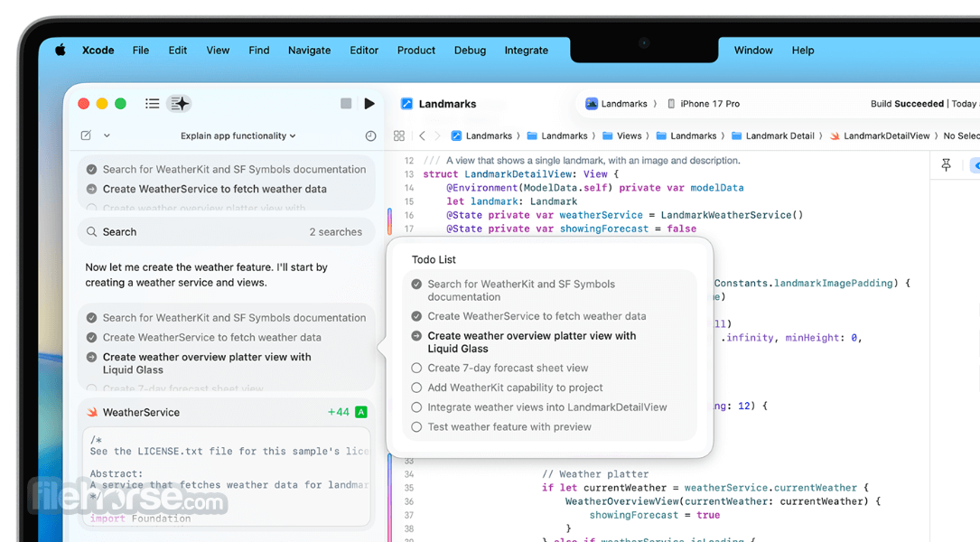Start a new conversation compose icon
Screen dimensions: 980x542
click(x=86, y=135)
